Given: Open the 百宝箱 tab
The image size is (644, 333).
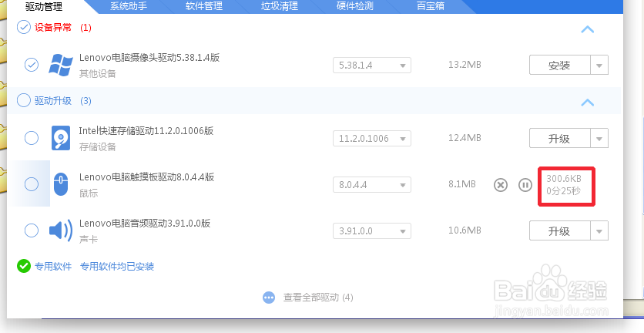Looking at the screenshot, I should pyautogui.click(x=431, y=6).
